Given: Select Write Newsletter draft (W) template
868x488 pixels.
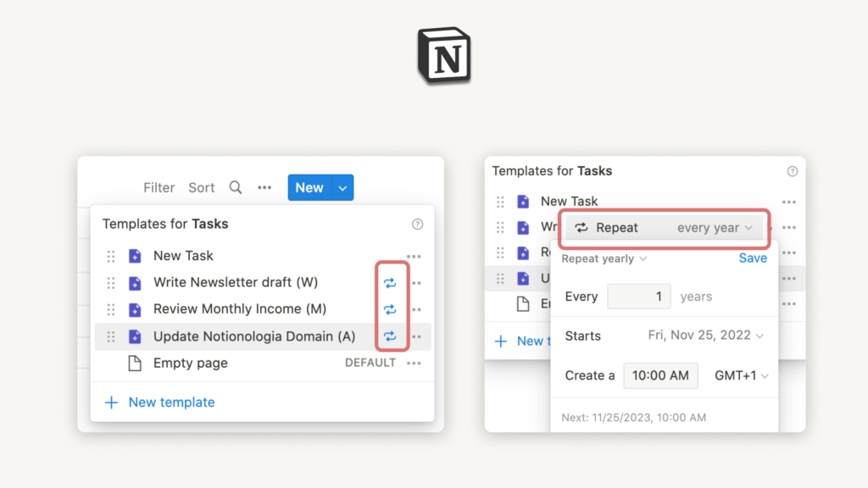Looking at the screenshot, I should (x=236, y=282).
